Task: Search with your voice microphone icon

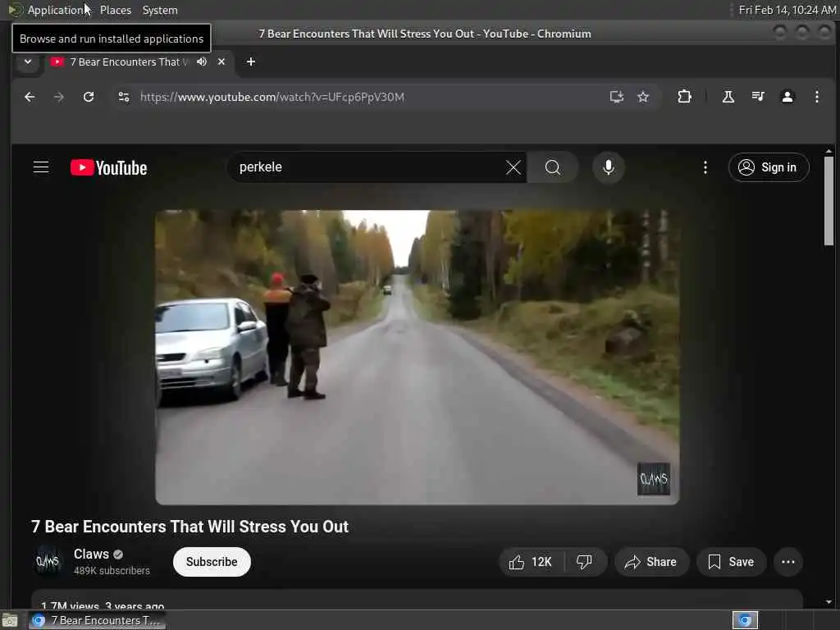Action: click(x=608, y=167)
